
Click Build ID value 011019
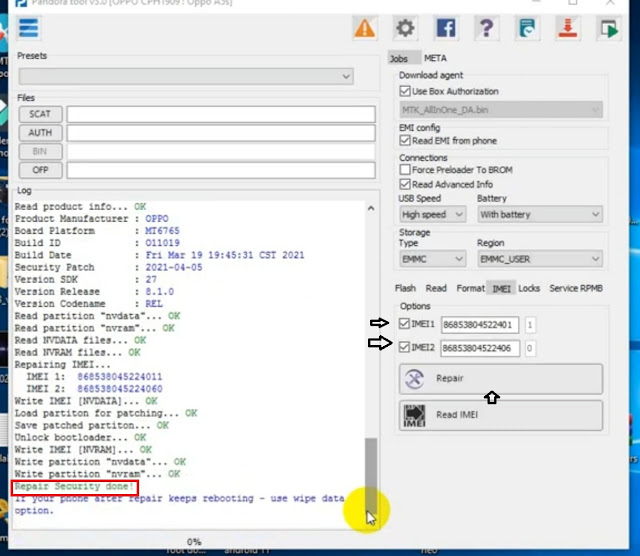(162, 243)
